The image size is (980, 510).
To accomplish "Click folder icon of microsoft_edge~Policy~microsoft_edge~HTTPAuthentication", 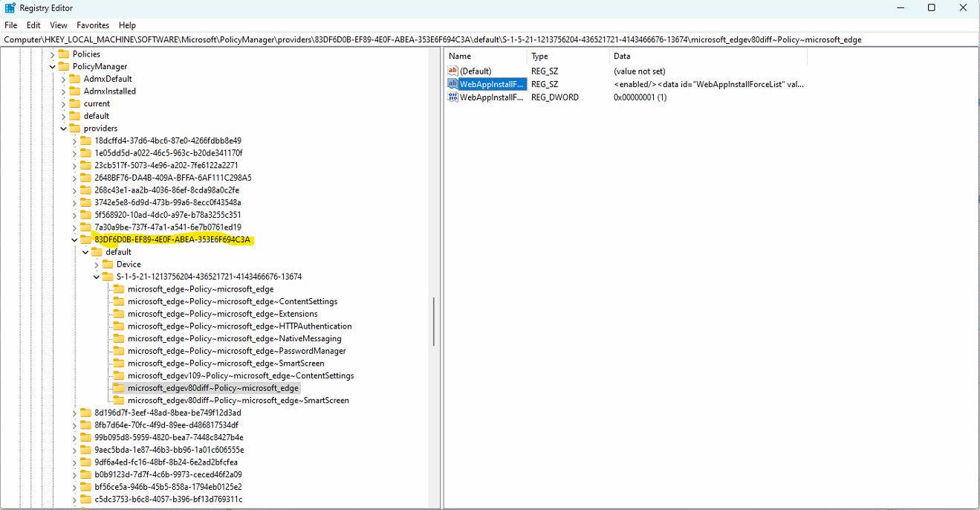I will (119, 326).
